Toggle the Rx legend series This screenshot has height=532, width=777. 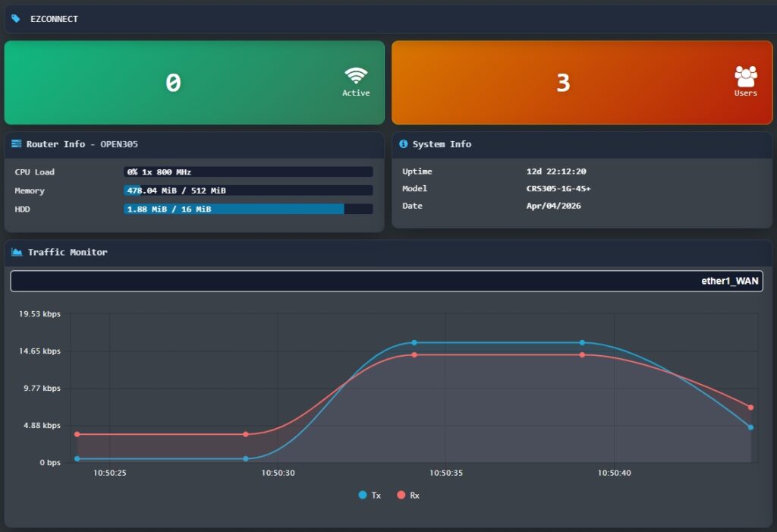click(408, 496)
